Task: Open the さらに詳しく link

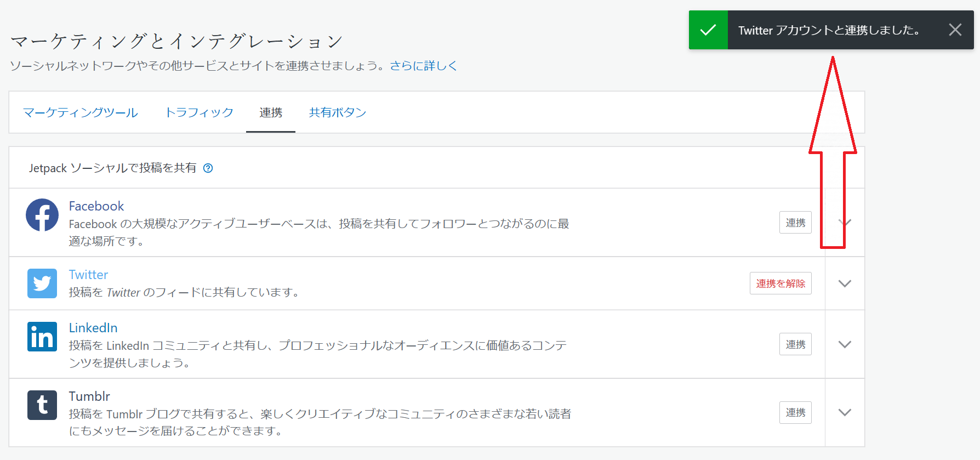Action: tap(423, 66)
